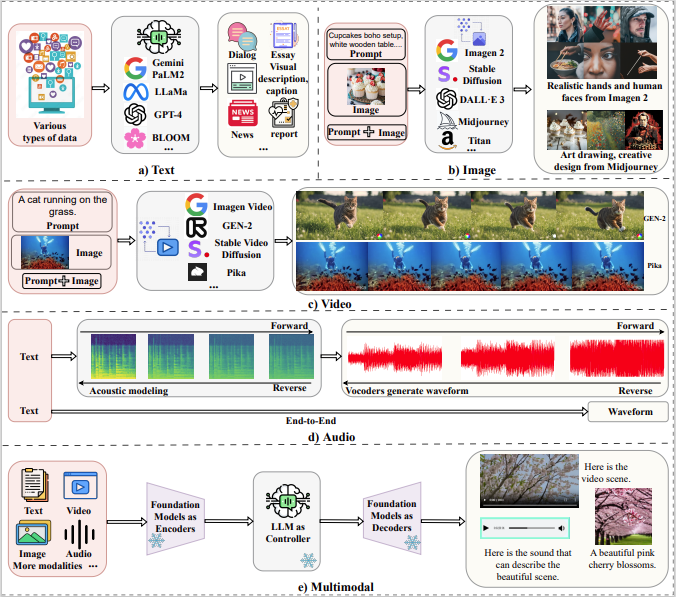This screenshot has width=676, height=597.
Task: Click the snowflake on Foundation Models as Encoders
Action: 156,541
